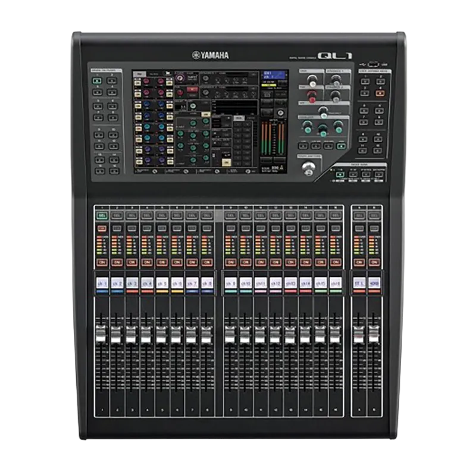The image size is (476, 475).
Task: Grab the Touch and Turn knob
Action: tap(309, 169)
